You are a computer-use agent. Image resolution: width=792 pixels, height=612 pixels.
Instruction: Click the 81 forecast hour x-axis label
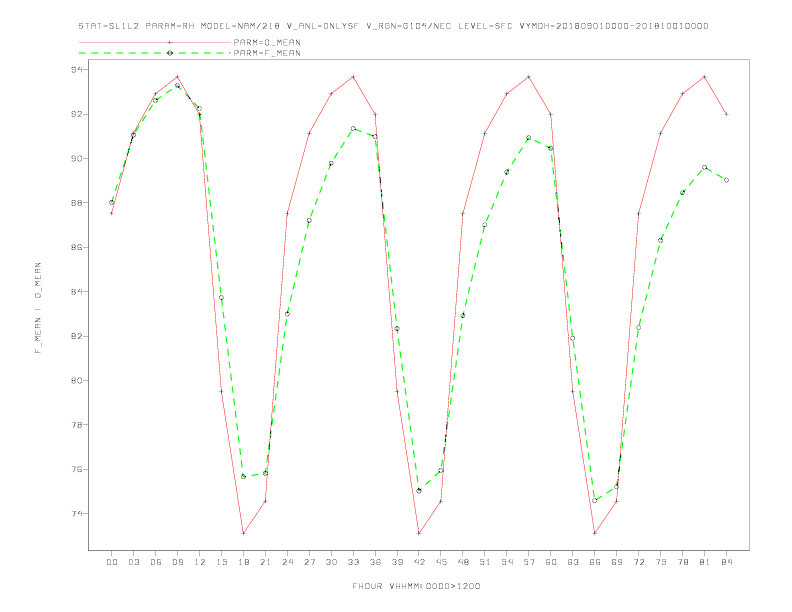[x=705, y=562]
